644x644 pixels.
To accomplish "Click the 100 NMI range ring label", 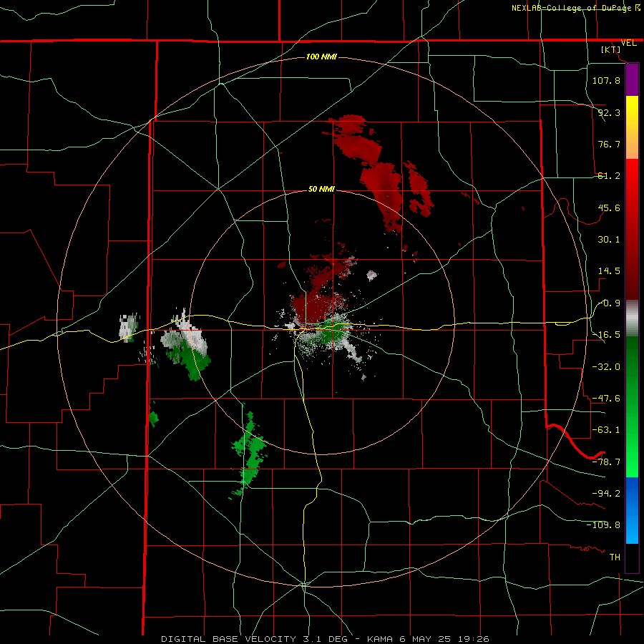I will coord(321,57).
